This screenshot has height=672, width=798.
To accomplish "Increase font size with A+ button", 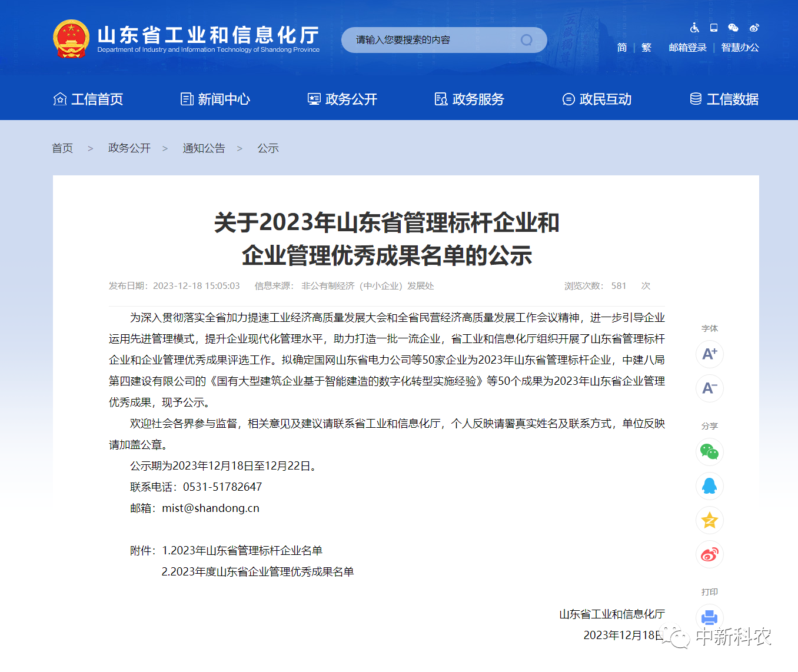I will click(x=710, y=354).
